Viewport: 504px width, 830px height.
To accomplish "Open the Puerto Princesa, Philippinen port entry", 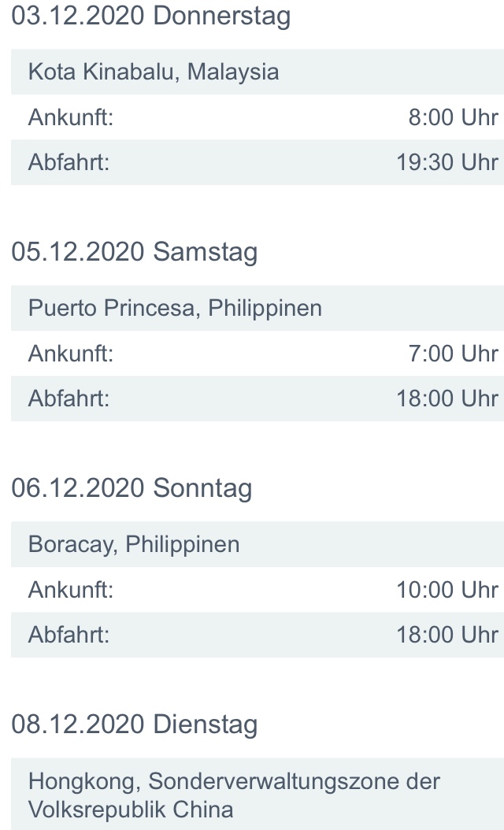I will (175, 308).
